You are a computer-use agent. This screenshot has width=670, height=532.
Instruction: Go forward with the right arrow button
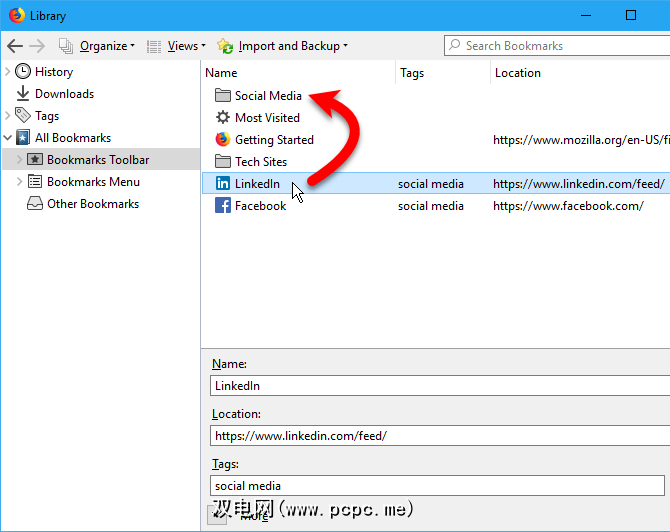[37, 46]
